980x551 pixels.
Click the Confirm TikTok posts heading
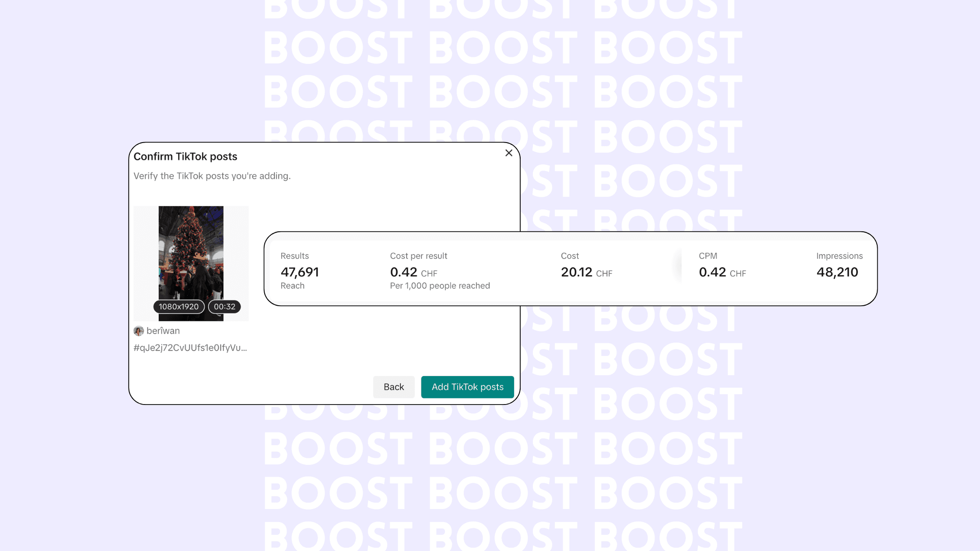click(x=185, y=157)
